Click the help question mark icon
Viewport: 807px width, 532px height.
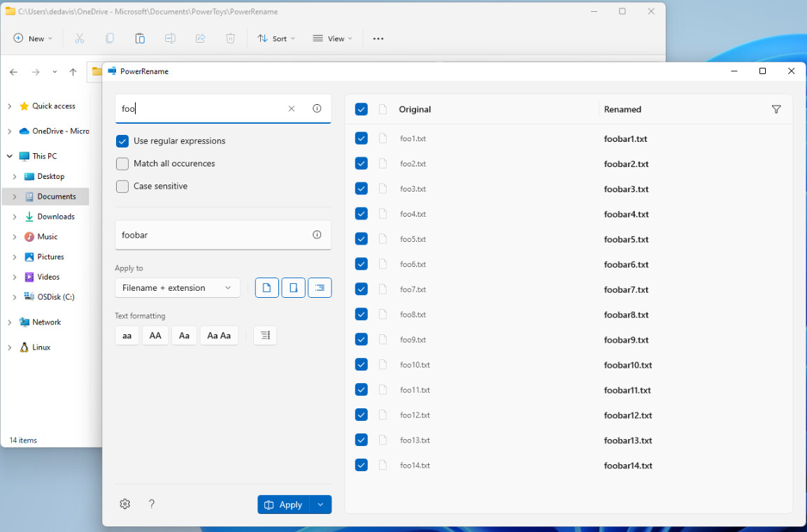point(152,504)
